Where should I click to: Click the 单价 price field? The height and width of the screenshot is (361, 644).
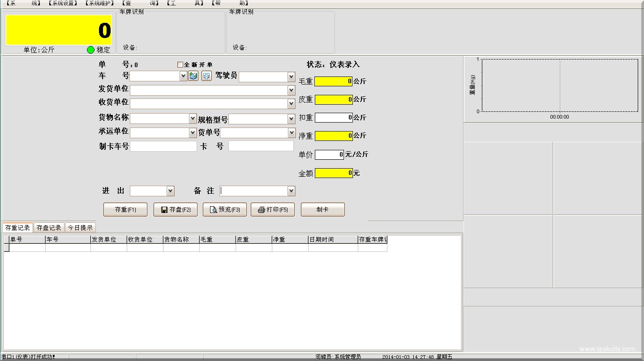tap(329, 155)
